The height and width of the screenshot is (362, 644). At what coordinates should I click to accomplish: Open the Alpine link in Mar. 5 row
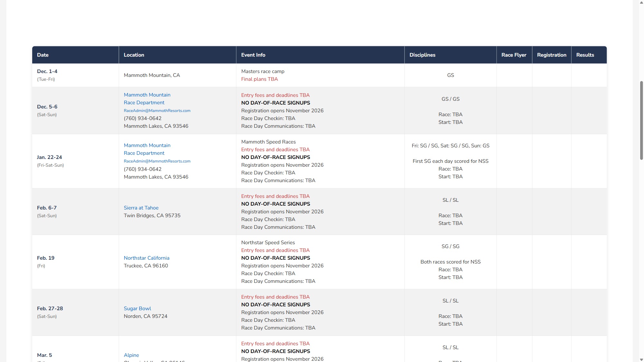pyautogui.click(x=131, y=355)
